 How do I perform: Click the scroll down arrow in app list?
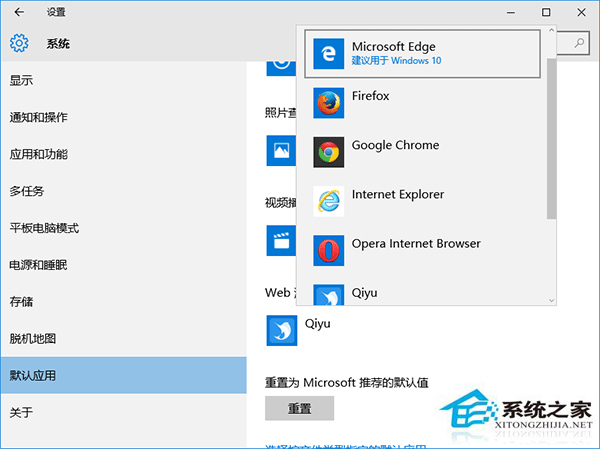[x=551, y=300]
